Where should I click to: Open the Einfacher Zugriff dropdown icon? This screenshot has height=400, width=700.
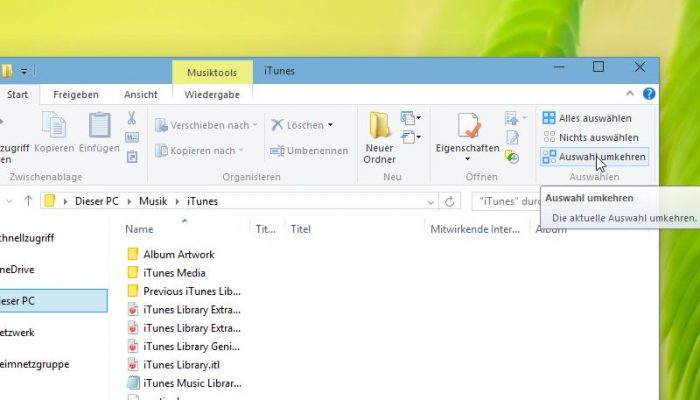click(x=411, y=137)
